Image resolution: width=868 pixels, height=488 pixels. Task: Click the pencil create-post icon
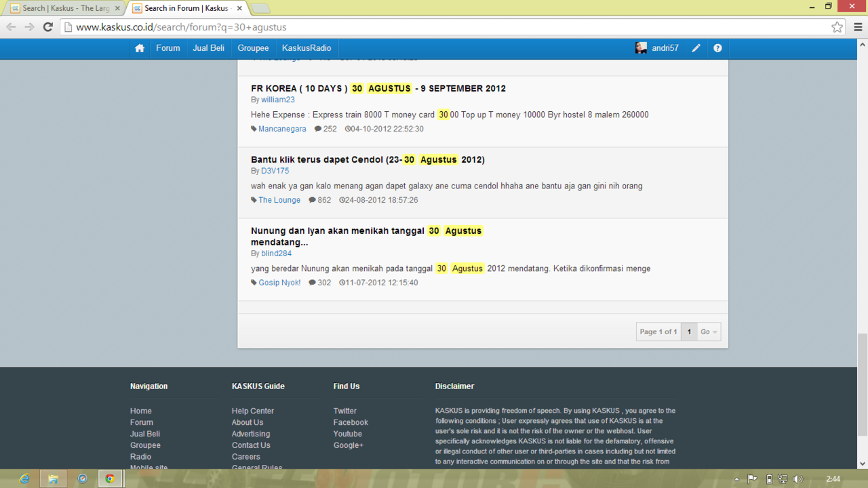(696, 48)
